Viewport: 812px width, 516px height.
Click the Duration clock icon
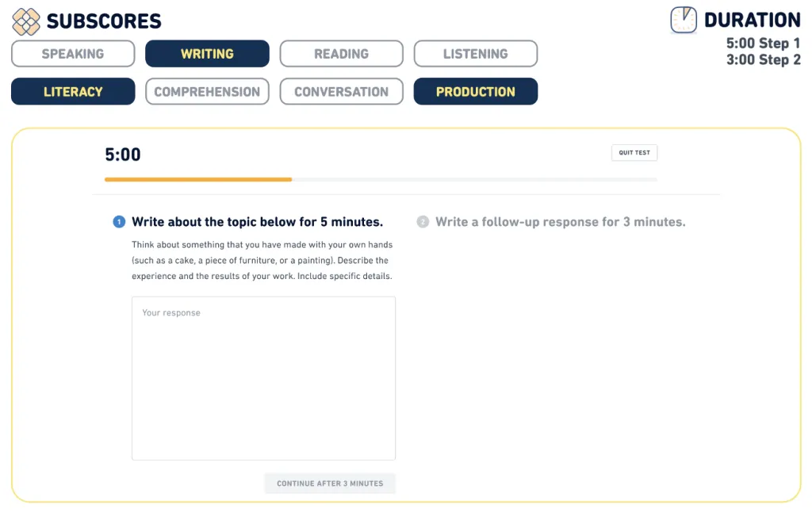point(684,20)
